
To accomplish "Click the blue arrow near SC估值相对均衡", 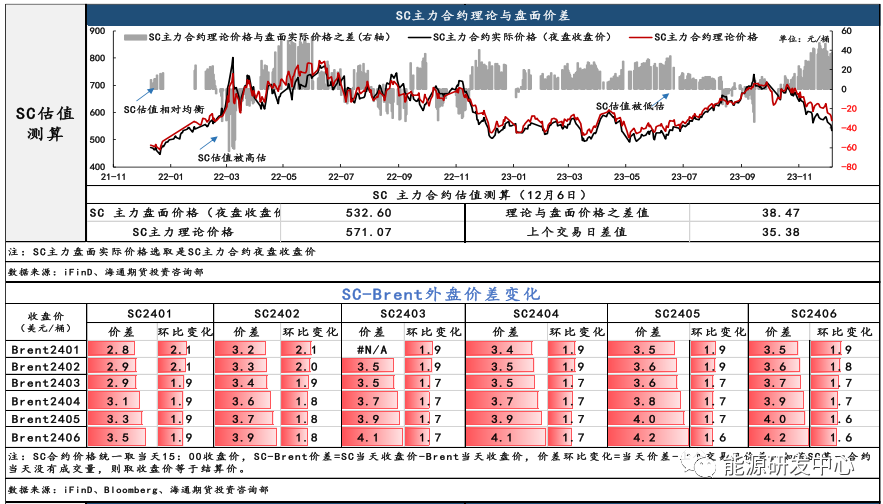I will point(145,93).
